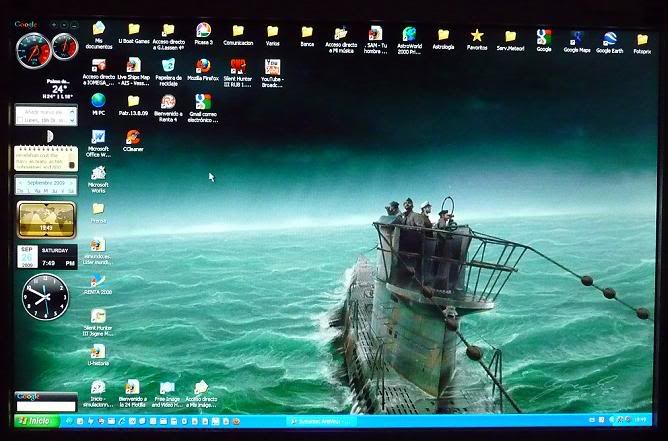This screenshot has height=441, width=668.
Task: Open the YouTube Broadcast shortcut
Action: pos(272,73)
